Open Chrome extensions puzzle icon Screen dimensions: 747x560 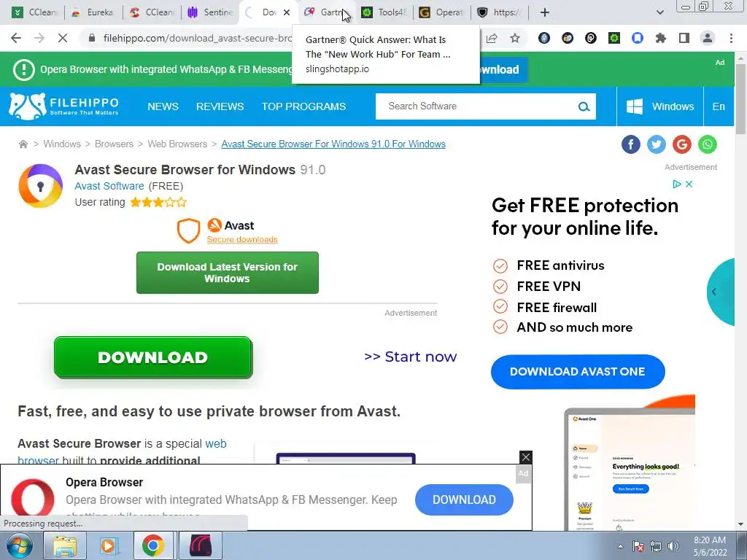[661, 38]
